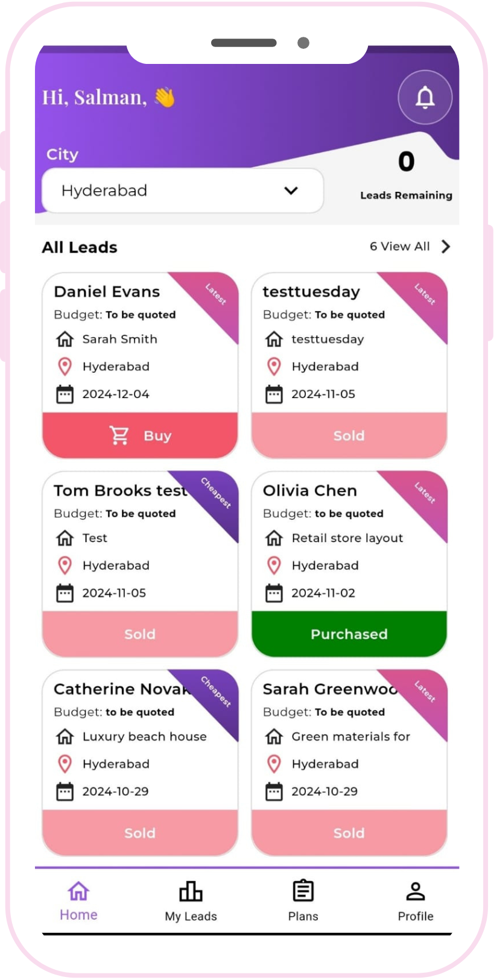Click the Cheapest ribbon on Tom Brooks card
This screenshot has width=494, height=980.
tap(215, 493)
